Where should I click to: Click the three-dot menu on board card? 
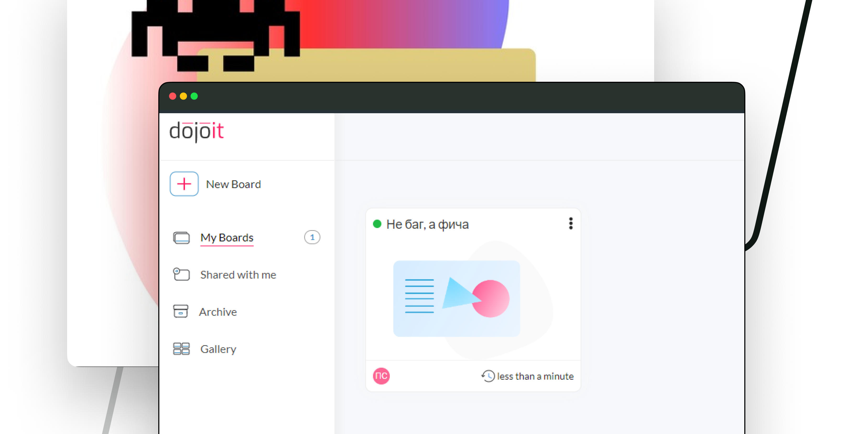(x=570, y=223)
